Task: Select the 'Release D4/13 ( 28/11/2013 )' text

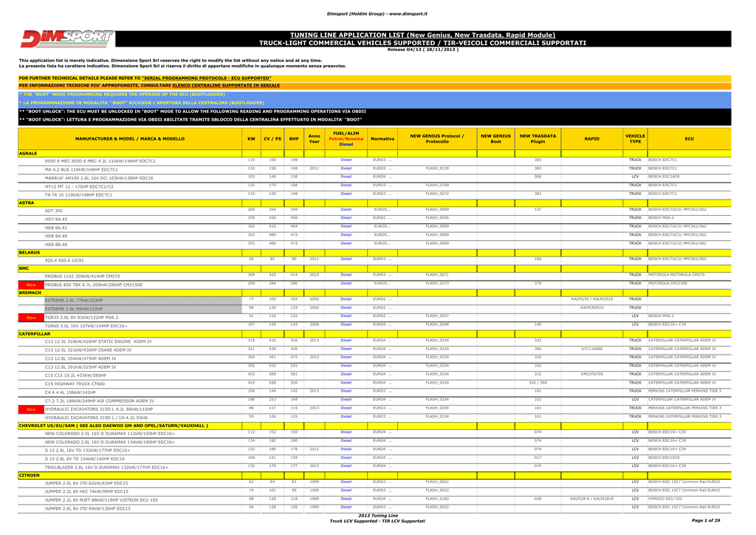Action: (422, 50)
